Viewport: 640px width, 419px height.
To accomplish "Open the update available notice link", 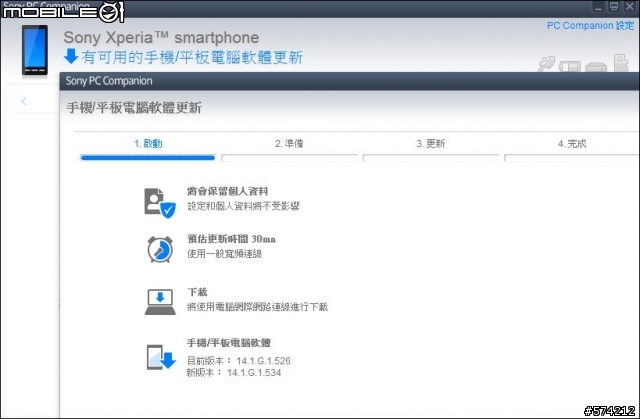I will click(192, 57).
